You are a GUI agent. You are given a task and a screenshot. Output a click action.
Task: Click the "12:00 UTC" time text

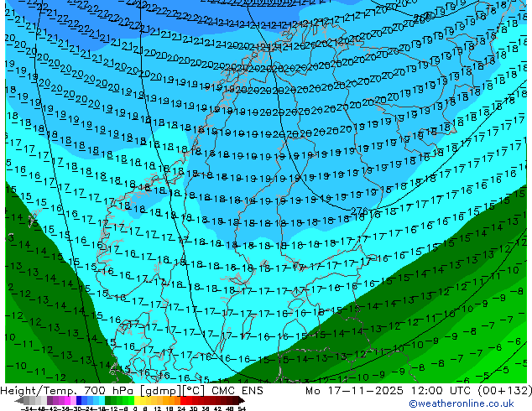pos(441,391)
